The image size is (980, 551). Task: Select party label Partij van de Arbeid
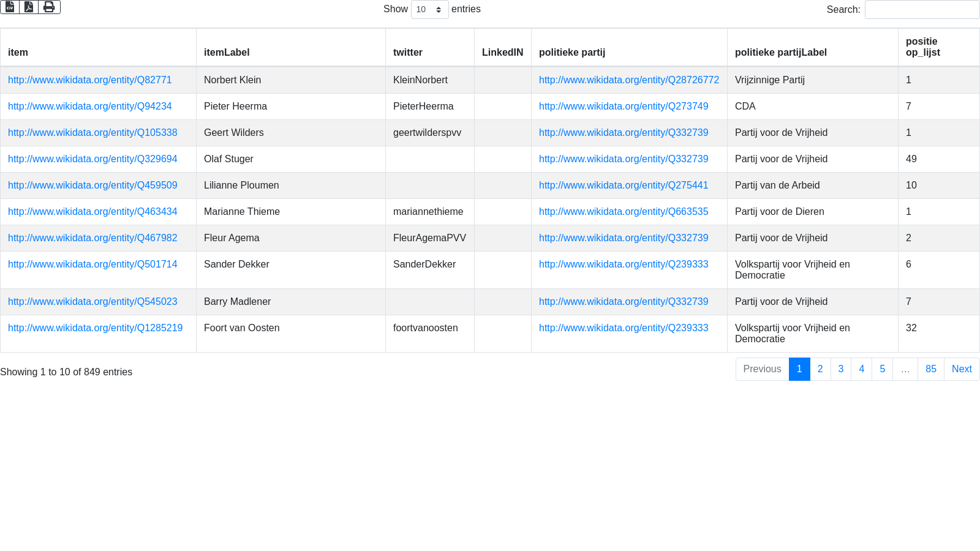coord(777,186)
